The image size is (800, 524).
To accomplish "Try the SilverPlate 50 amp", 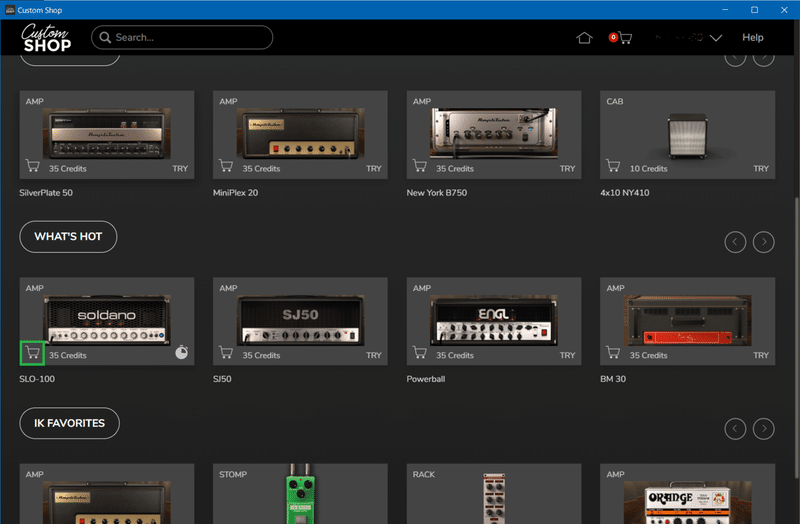I will coord(180,169).
